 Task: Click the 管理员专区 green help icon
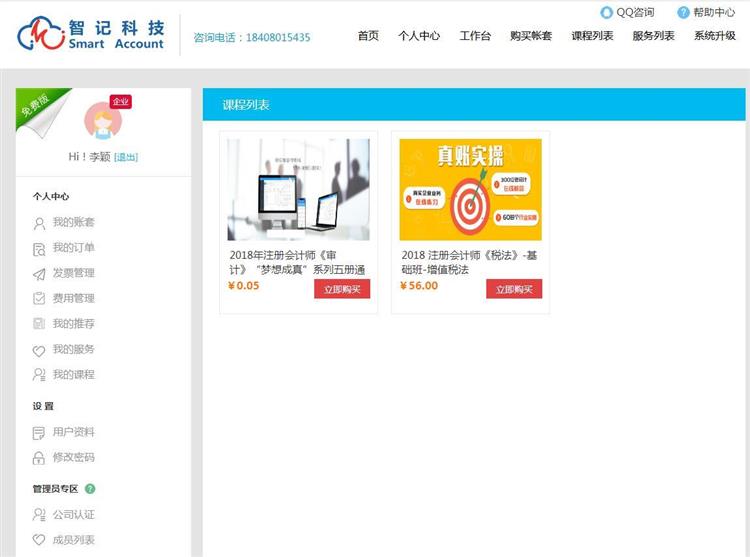point(90,489)
